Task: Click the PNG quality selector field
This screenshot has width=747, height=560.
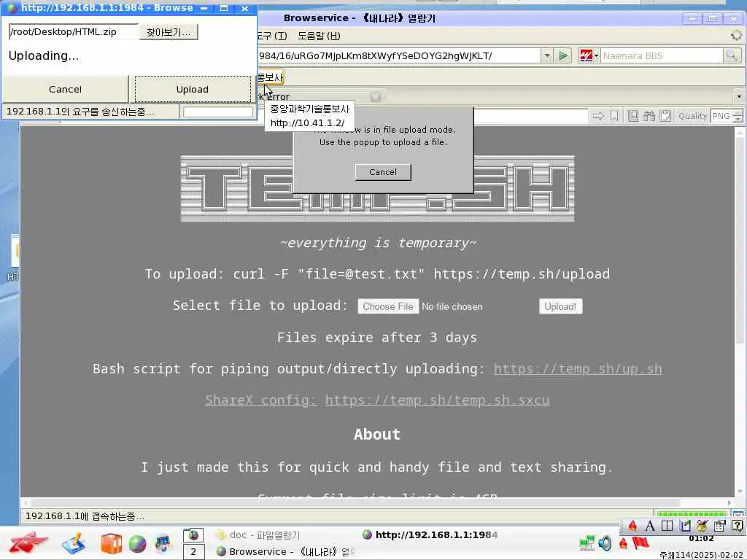Action: [x=721, y=116]
